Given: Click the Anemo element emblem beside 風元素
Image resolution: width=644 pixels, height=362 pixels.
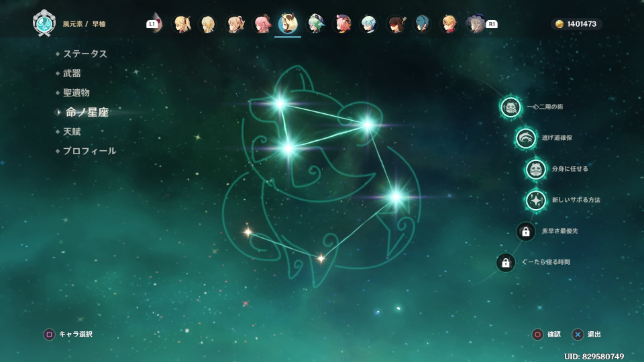Looking at the screenshot, I should 44,23.
